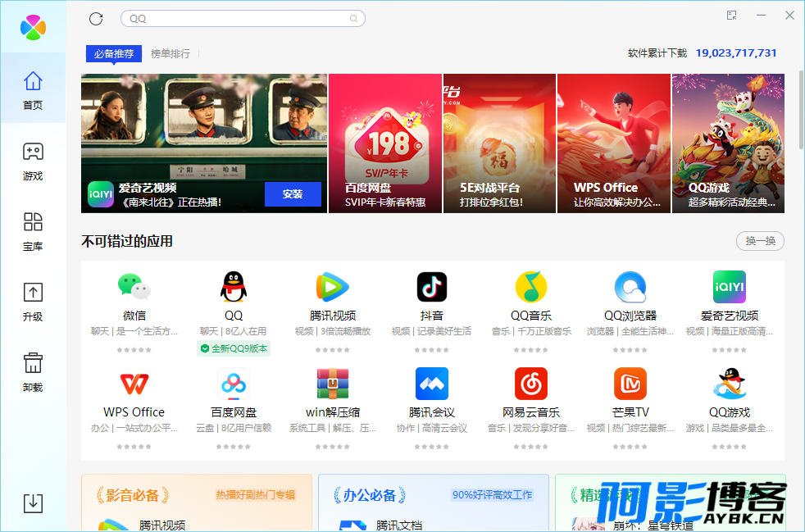Open the 办公必备 category heading
Viewport: 805px width, 532px height.
pyautogui.click(x=370, y=496)
